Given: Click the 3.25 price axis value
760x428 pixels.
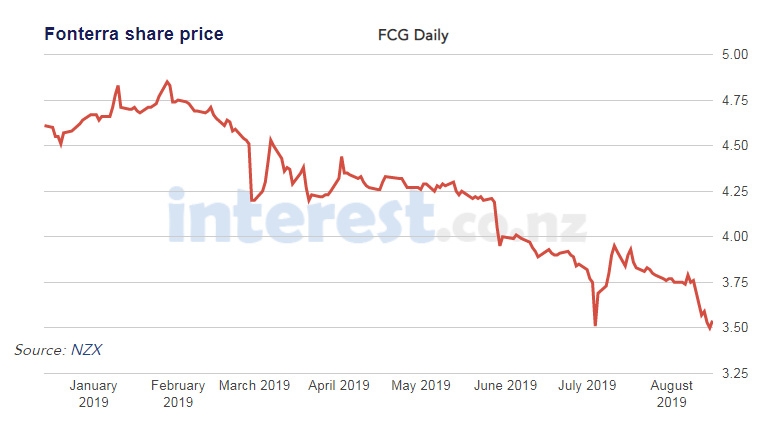Looking at the screenshot, I should [735, 373].
